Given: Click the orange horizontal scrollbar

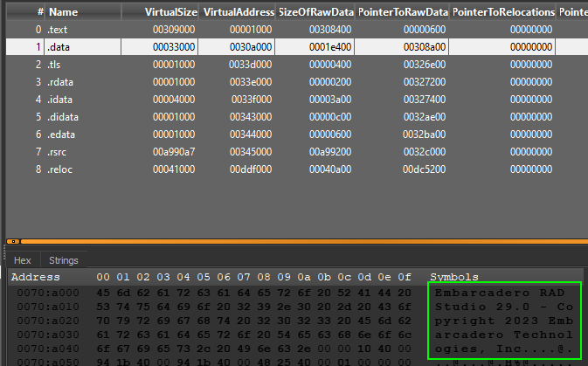Looking at the screenshot, I should (x=304, y=241).
